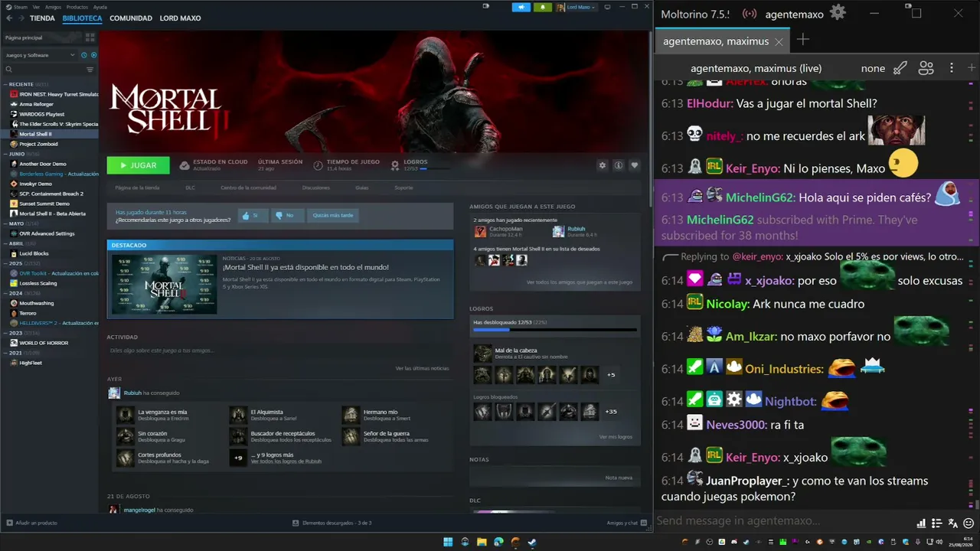The image size is (980, 551).
Task: Recommend the game with the Sí button
Action: (252, 216)
